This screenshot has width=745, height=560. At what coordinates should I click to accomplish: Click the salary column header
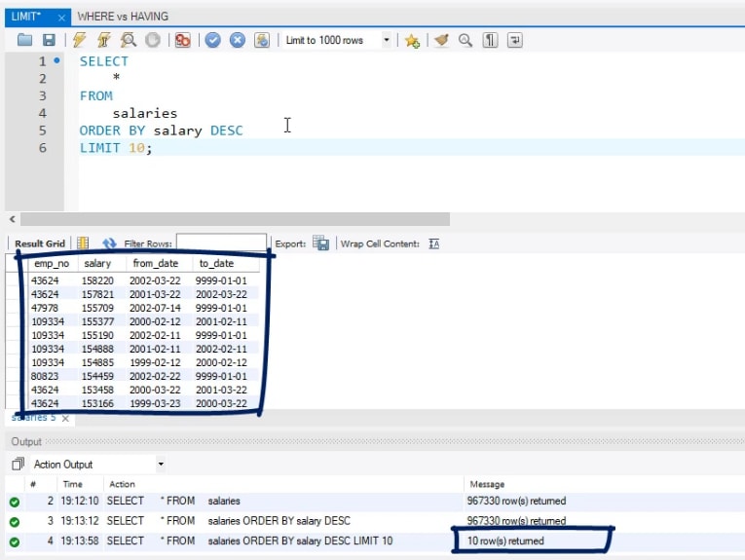[x=97, y=264]
